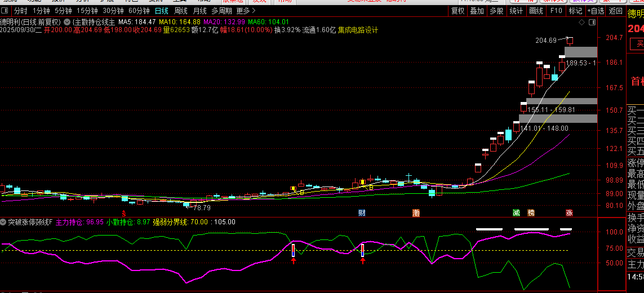Click the 榜 event marker icon
Screen dimensions: 644x293
tap(531, 212)
